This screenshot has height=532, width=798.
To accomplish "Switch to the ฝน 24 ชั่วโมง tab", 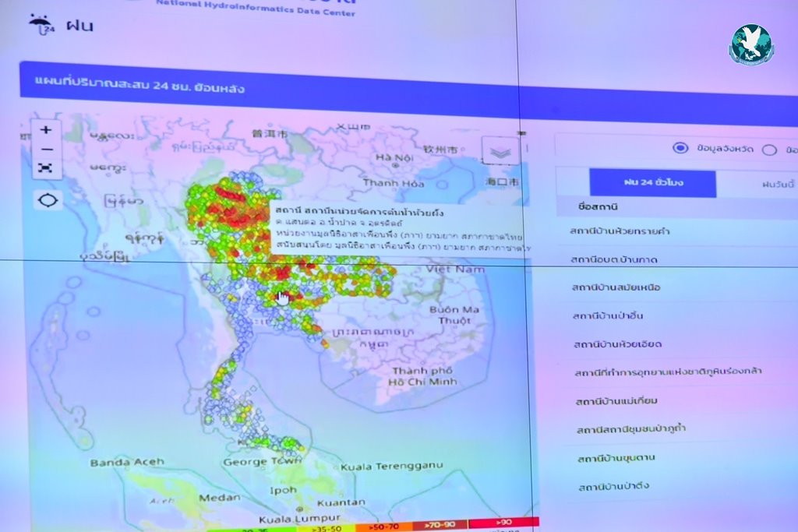I will point(652,182).
